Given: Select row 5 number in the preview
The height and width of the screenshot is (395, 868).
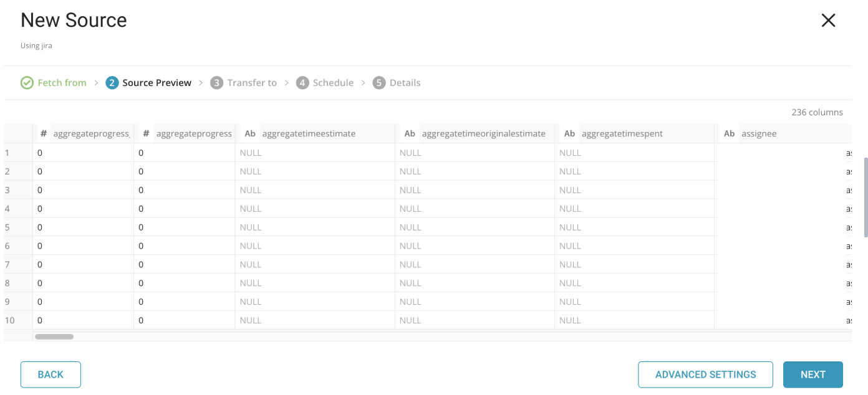Looking at the screenshot, I should click(7, 227).
